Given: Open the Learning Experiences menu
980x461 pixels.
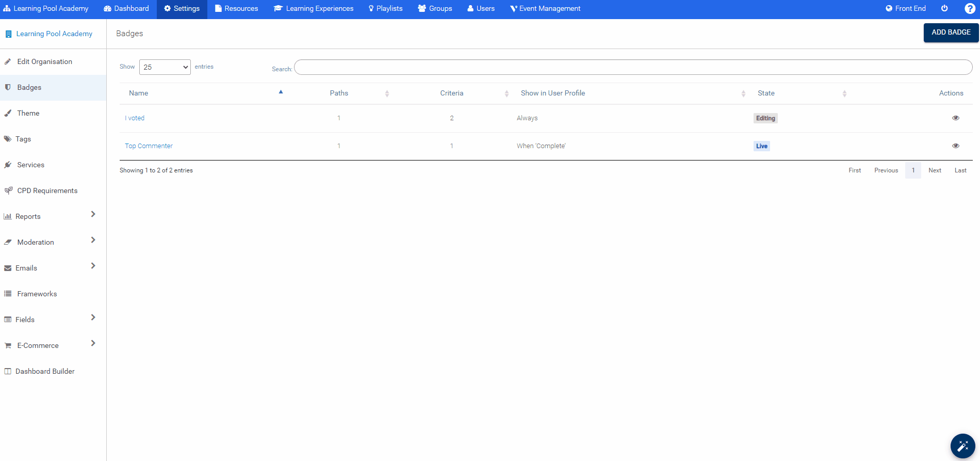Looking at the screenshot, I should coord(314,9).
